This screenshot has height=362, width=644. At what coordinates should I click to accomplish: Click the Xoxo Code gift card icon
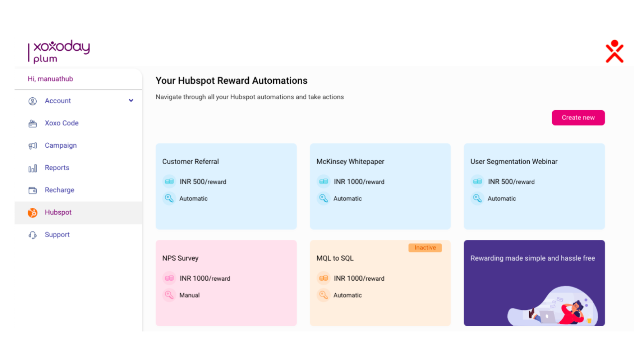click(x=33, y=123)
